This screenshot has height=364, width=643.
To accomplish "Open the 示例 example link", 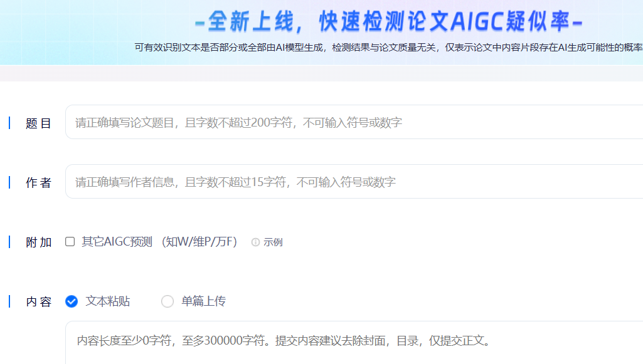I will point(273,242).
